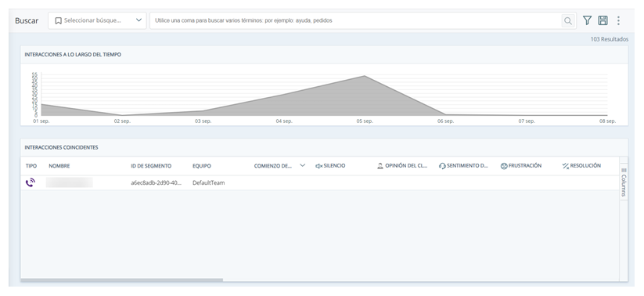Viewport: 644px width, 296px height.
Task: Click the INTERACCIONES COINCIDENTES panel title
Action: point(61,147)
